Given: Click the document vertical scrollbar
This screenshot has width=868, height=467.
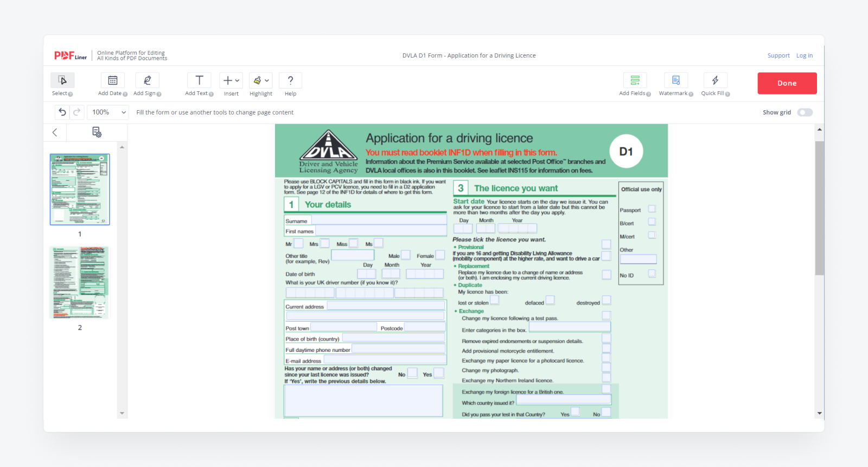Looking at the screenshot, I should click(819, 208).
